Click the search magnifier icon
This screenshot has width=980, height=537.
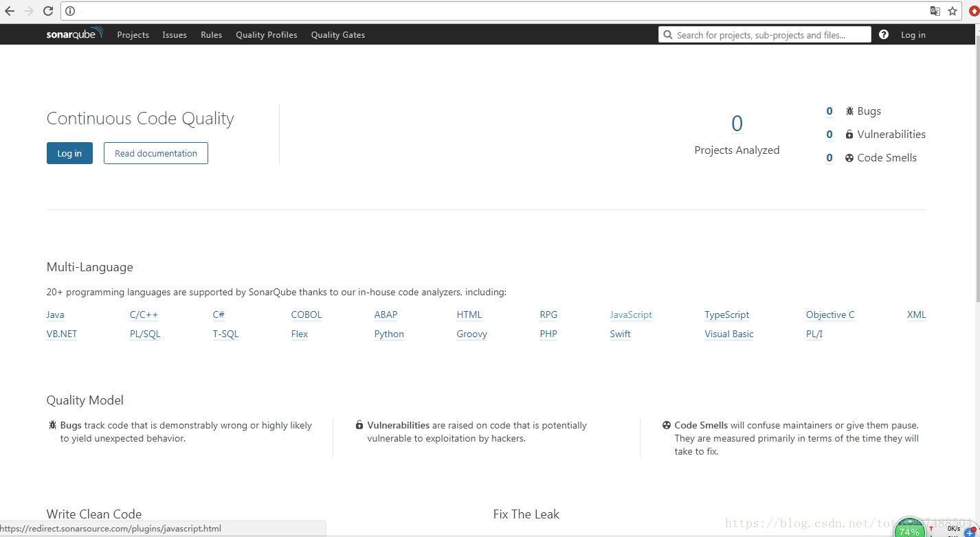[668, 35]
